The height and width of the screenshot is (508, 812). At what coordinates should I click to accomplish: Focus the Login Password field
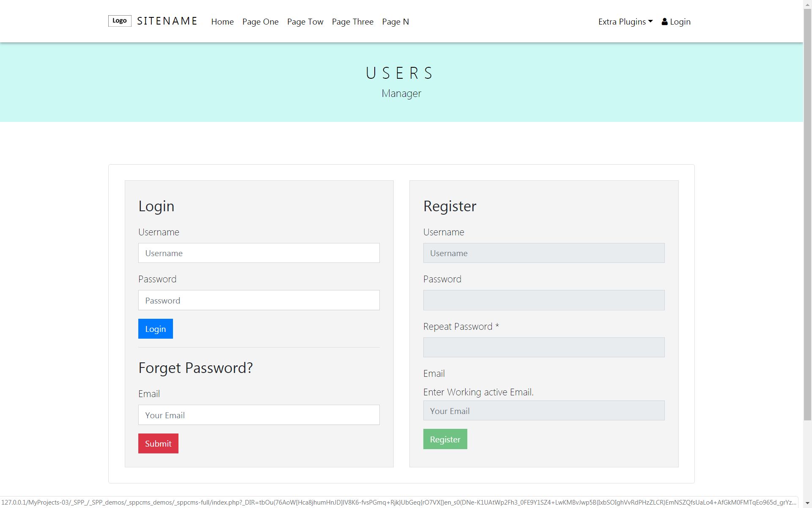click(x=258, y=300)
